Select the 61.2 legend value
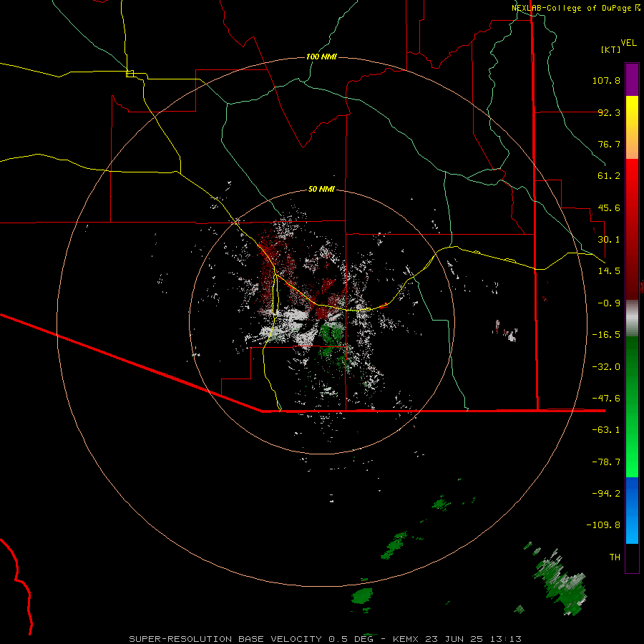This screenshot has height=644, width=644. [609, 176]
